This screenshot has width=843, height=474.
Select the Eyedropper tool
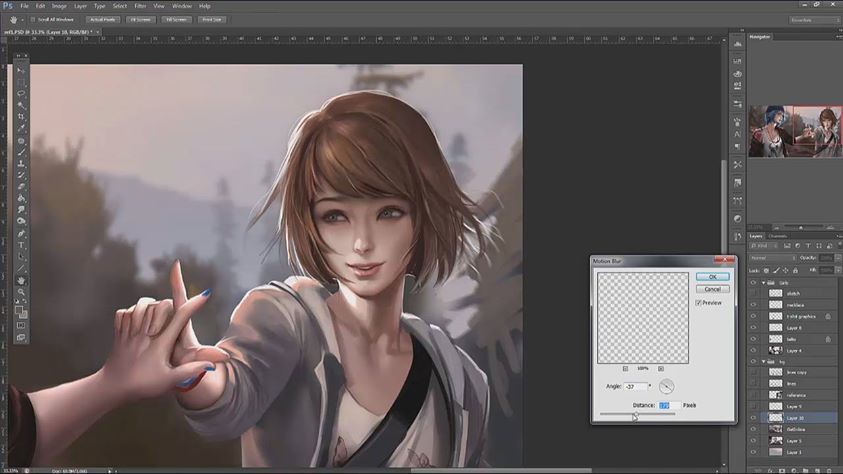point(21,128)
